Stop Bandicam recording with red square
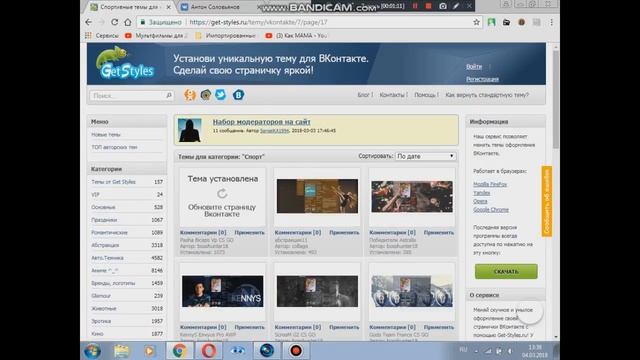 428,6
